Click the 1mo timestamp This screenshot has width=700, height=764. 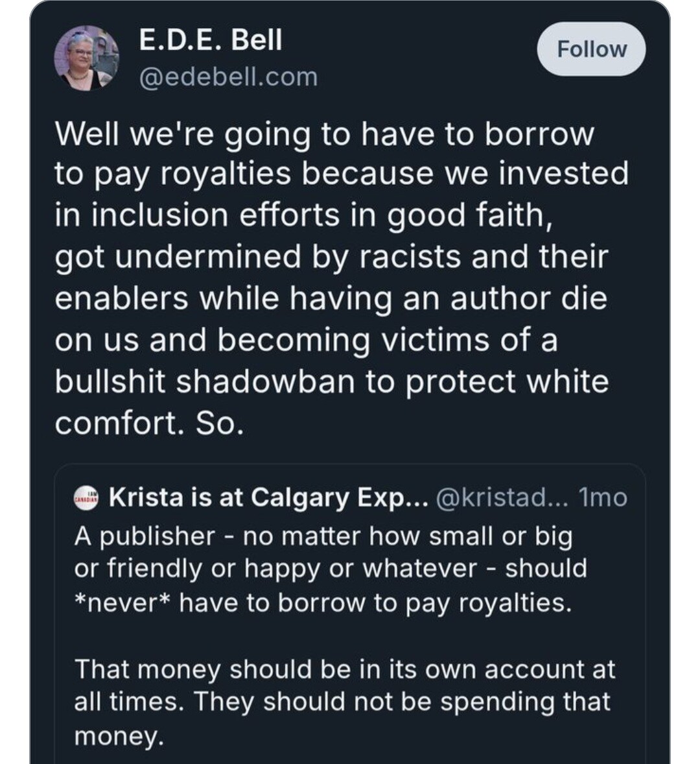602,497
